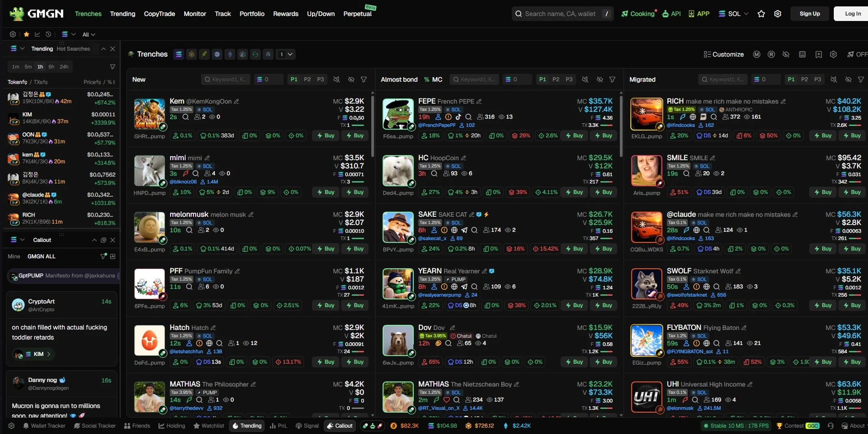Focus the Search name, CA, wallet field
The height and width of the screenshot is (434, 868).
[562, 14]
